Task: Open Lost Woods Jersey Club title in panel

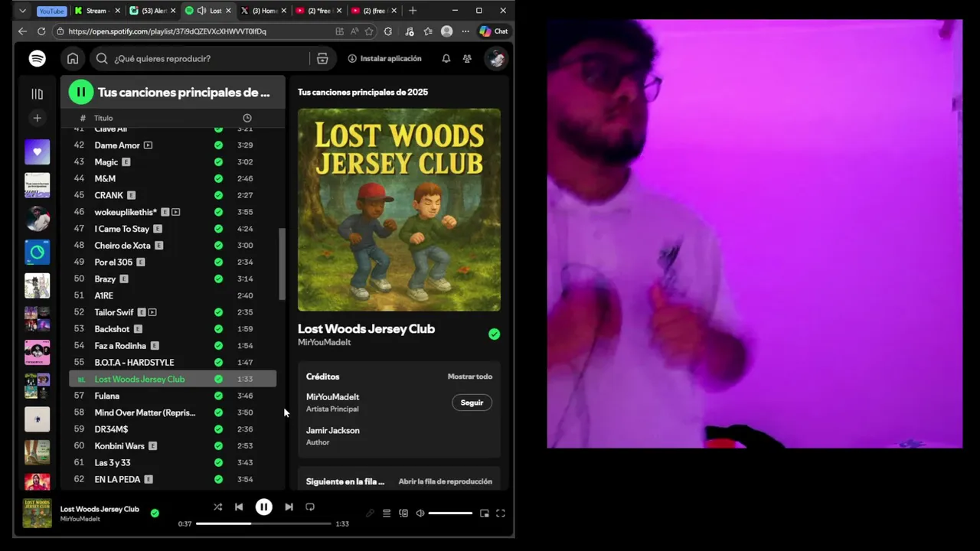Action: [x=366, y=328]
